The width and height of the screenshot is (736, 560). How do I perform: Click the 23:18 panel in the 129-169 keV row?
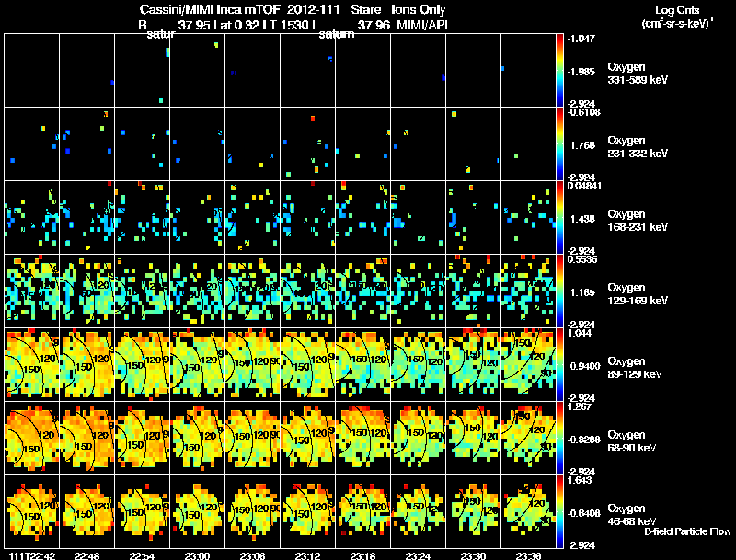click(362, 291)
